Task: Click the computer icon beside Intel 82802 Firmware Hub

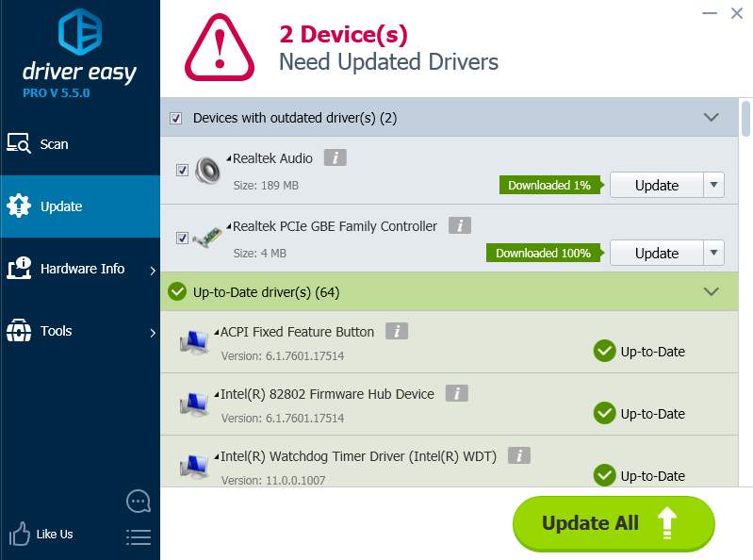Action: tap(194, 404)
